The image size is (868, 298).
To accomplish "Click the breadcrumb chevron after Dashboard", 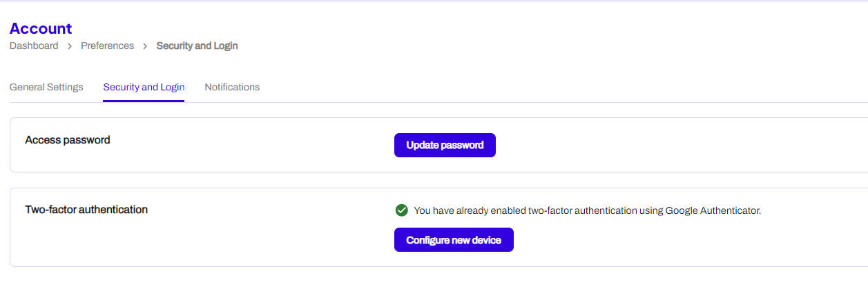I will [70, 46].
